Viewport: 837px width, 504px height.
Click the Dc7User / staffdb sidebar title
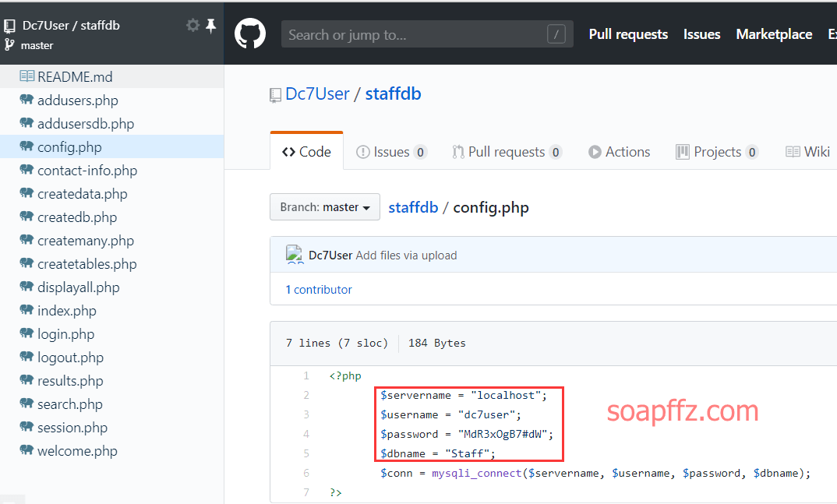coord(71,26)
